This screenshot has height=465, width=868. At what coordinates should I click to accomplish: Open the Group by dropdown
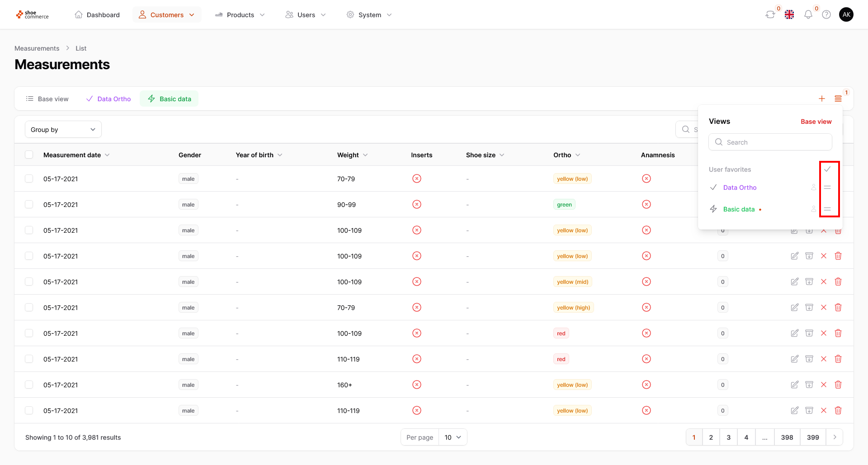pos(63,130)
